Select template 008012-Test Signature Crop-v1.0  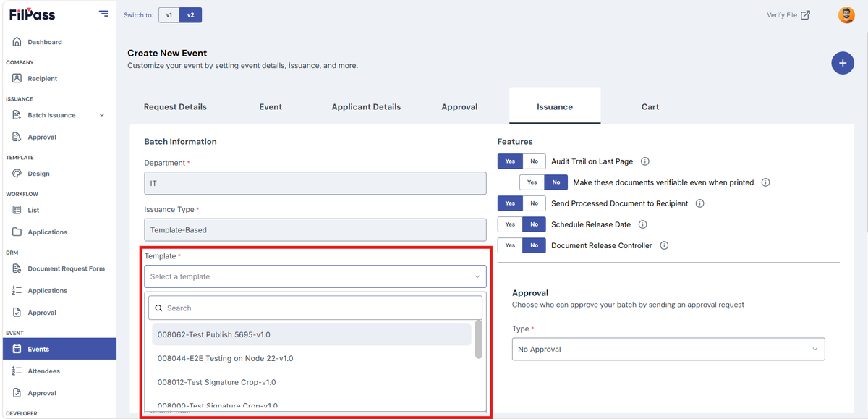[x=312, y=382]
